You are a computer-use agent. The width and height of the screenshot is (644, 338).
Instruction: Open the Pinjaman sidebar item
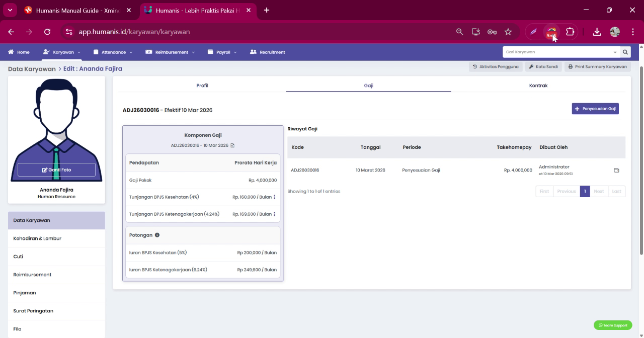click(x=56, y=293)
